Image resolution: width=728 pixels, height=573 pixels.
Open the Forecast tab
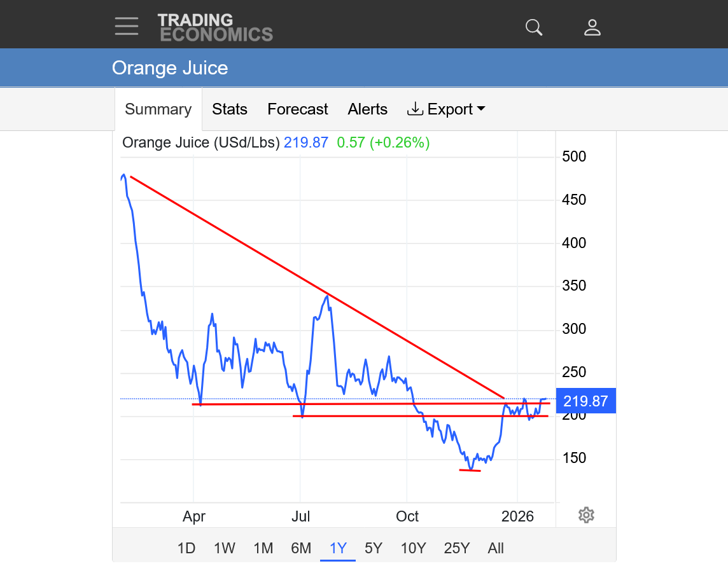pos(298,109)
